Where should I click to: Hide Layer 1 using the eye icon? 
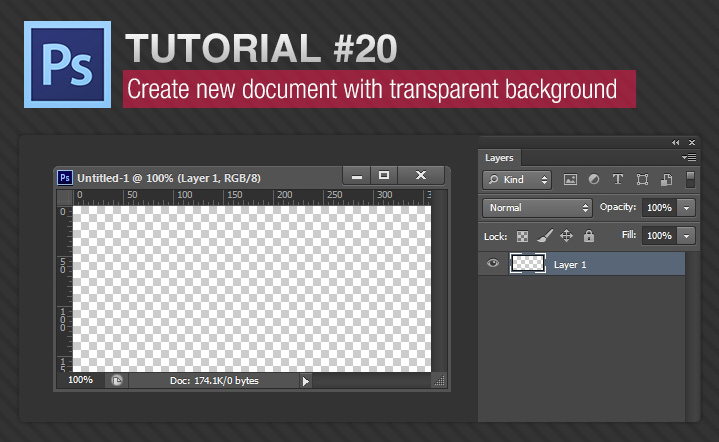click(492, 264)
